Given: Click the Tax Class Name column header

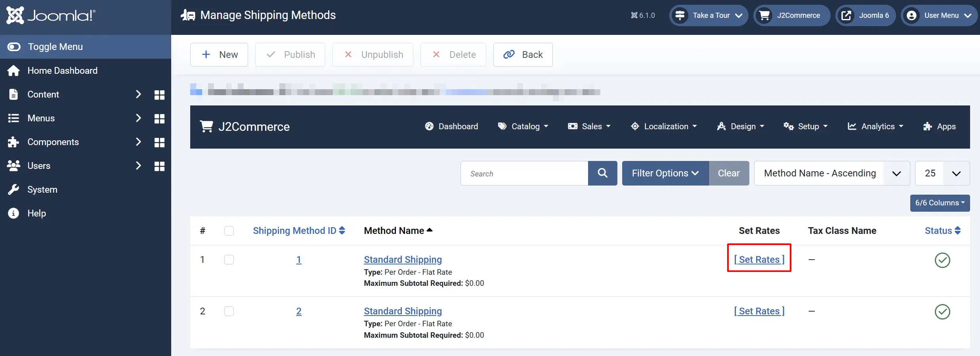Looking at the screenshot, I should [x=842, y=231].
